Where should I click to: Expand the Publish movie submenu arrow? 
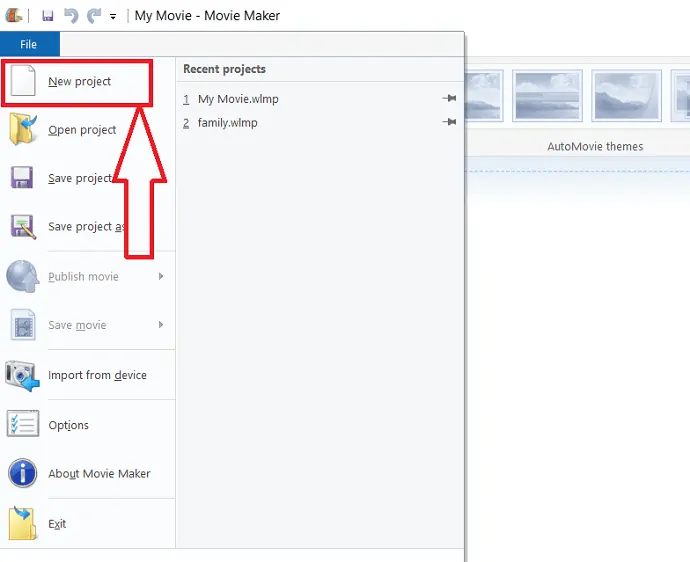click(161, 276)
